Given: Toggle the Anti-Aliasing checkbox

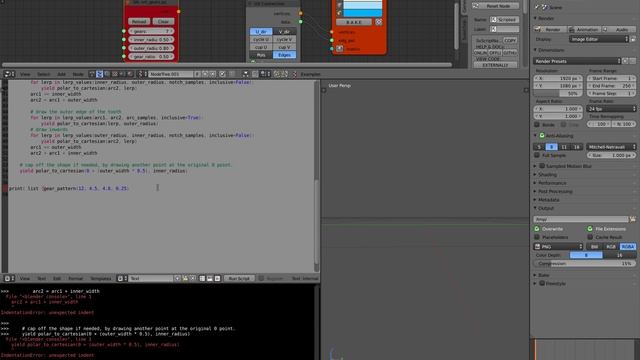Looking at the screenshot, I should 542,136.
